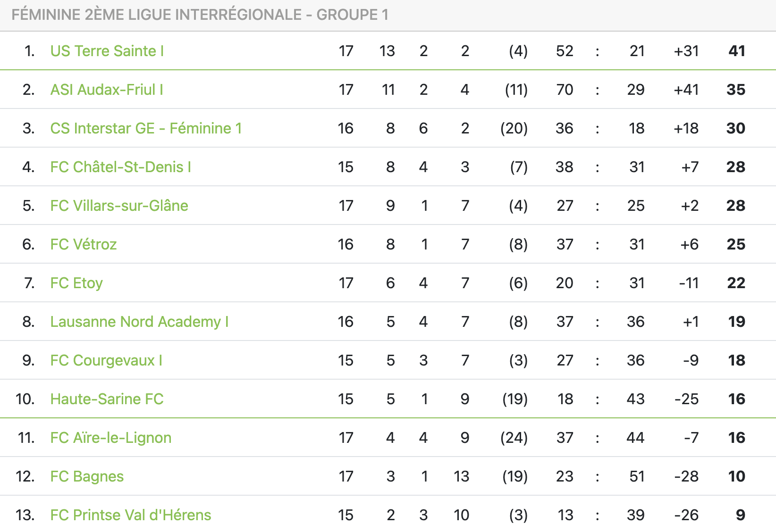Image resolution: width=776 pixels, height=532 pixels.
Task: Click ASI Audax-Friul's +41 goal difference
Action: (x=686, y=90)
